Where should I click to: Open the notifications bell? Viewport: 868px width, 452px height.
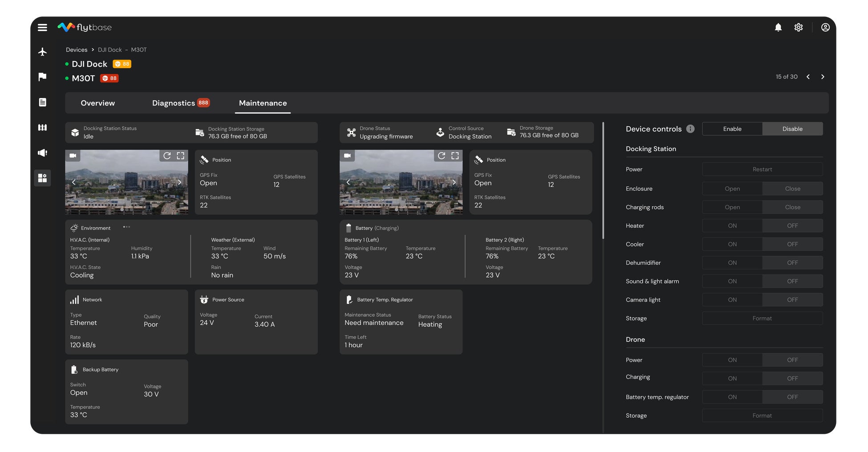[778, 28]
